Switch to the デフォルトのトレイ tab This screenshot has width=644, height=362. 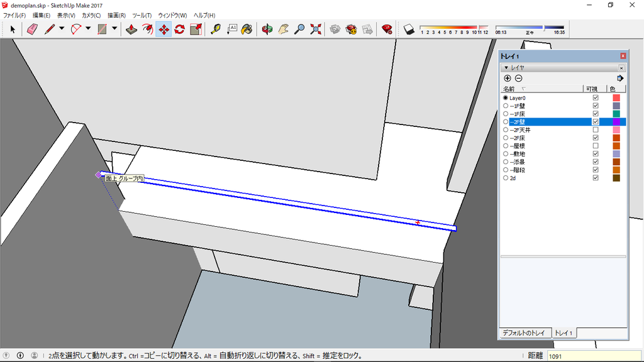tap(524, 333)
